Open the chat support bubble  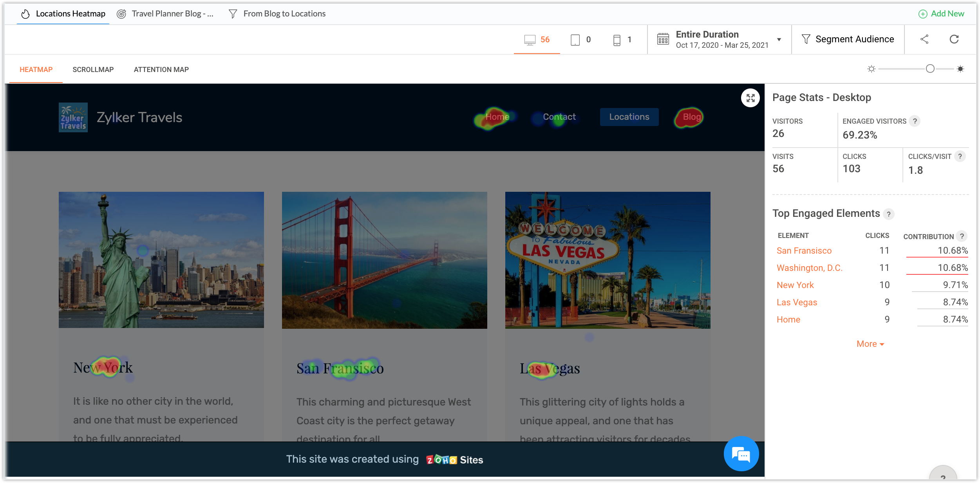741,454
